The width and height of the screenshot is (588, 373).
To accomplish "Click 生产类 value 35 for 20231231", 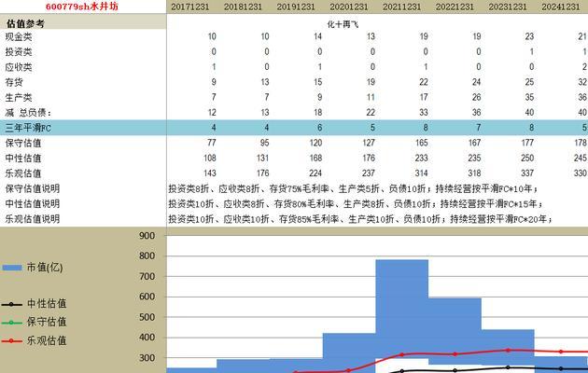I will coord(529,97).
